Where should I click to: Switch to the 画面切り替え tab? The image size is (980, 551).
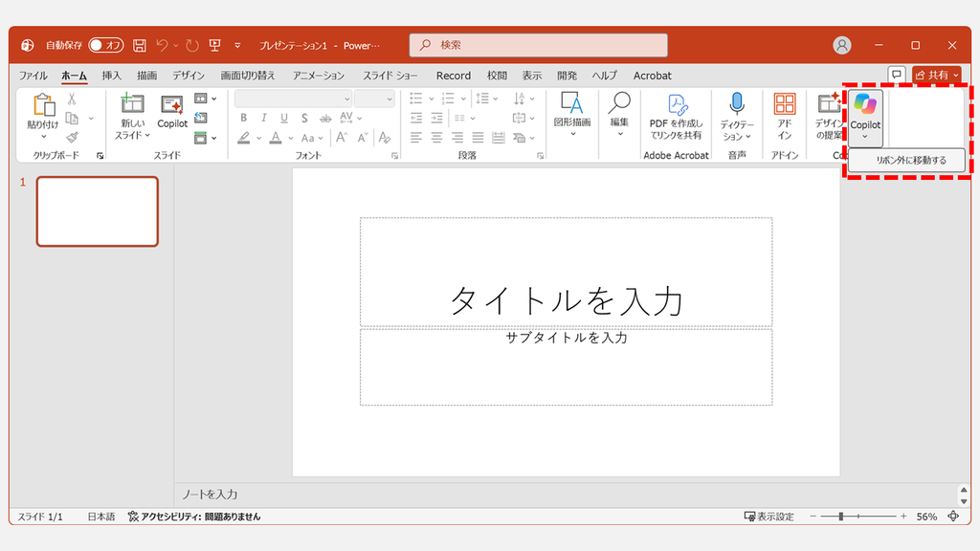click(248, 76)
